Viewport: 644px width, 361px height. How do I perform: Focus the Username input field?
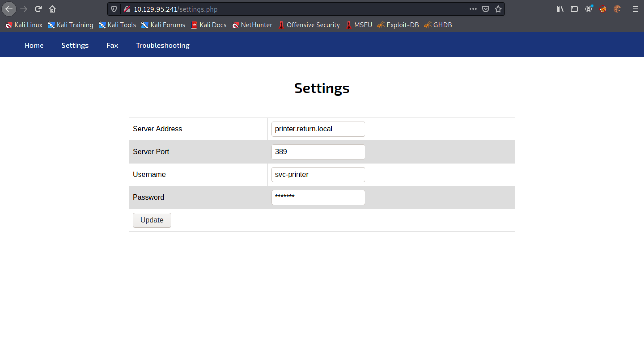pyautogui.click(x=318, y=174)
